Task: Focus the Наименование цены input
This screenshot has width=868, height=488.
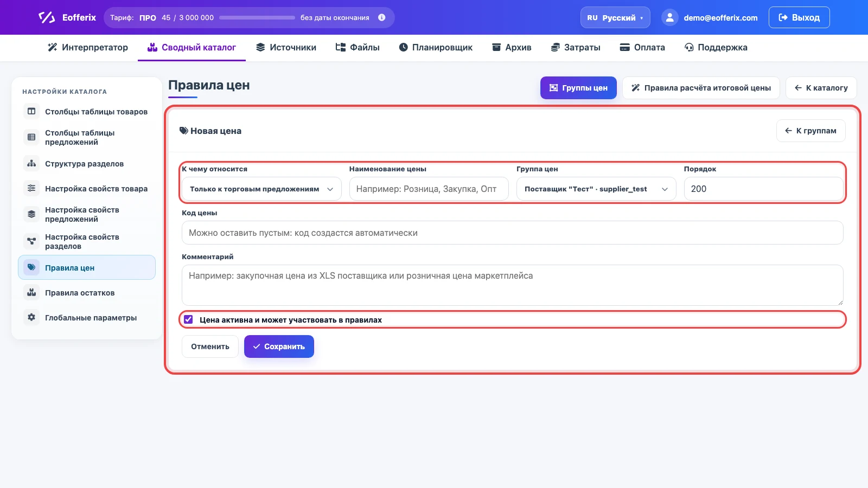Action: [x=429, y=189]
